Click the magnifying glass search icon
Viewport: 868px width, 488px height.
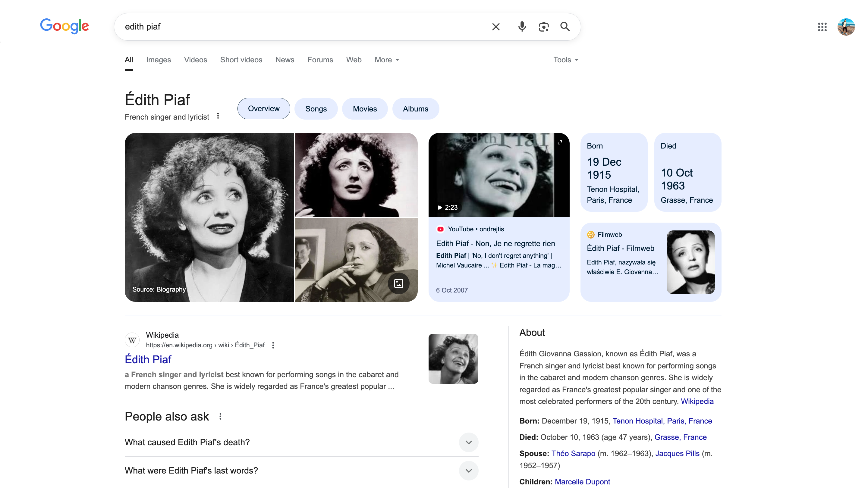(x=565, y=27)
